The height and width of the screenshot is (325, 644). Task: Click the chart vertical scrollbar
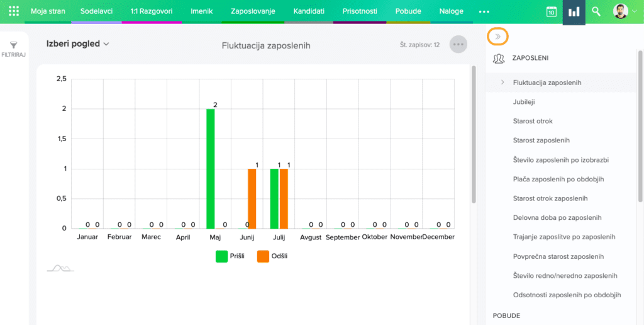[474, 134]
